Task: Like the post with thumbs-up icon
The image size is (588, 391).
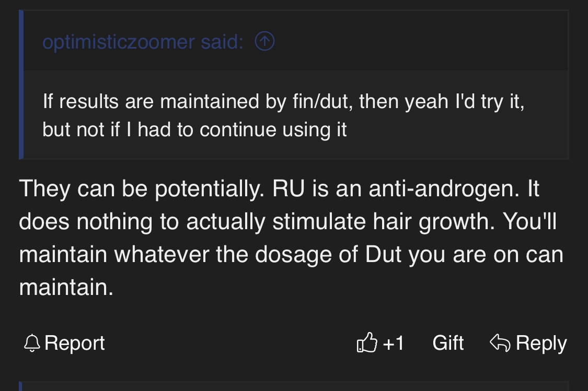Action: click(x=367, y=342)
